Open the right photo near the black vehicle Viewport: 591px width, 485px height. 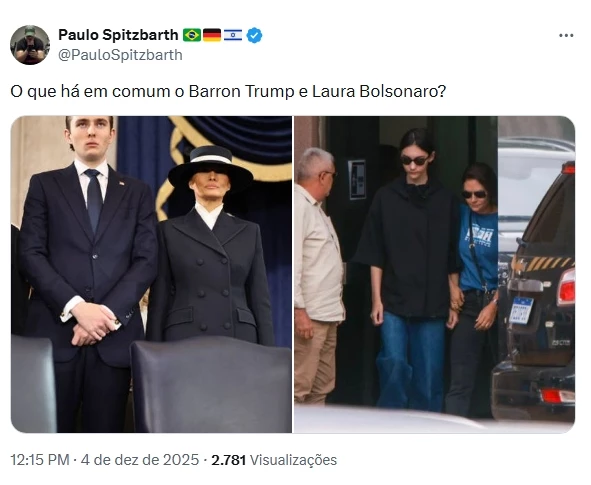tap(434, 274)
